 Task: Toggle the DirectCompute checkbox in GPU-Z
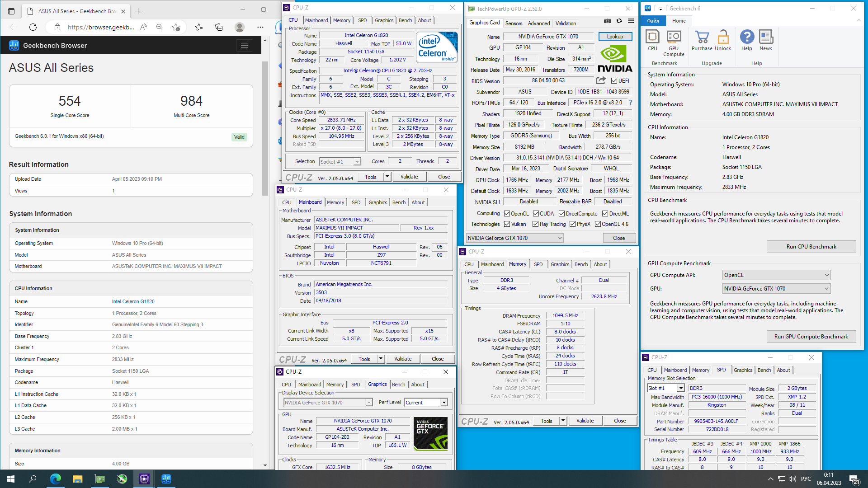coord(562,214)
